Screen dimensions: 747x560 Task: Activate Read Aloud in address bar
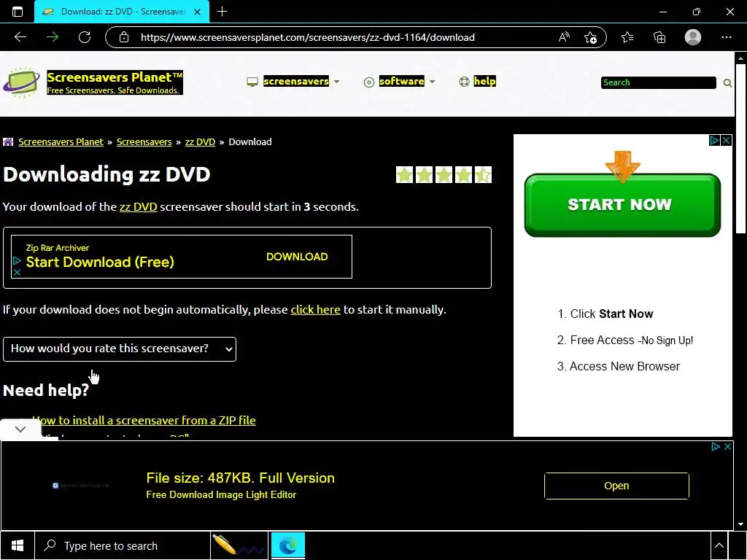click(x=564, y=37)
